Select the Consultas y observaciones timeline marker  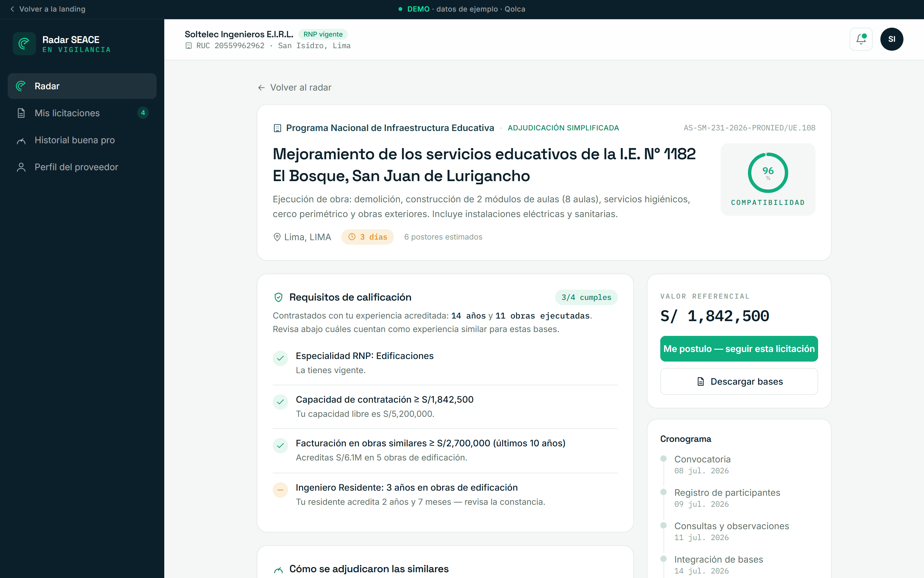point(663,525)
